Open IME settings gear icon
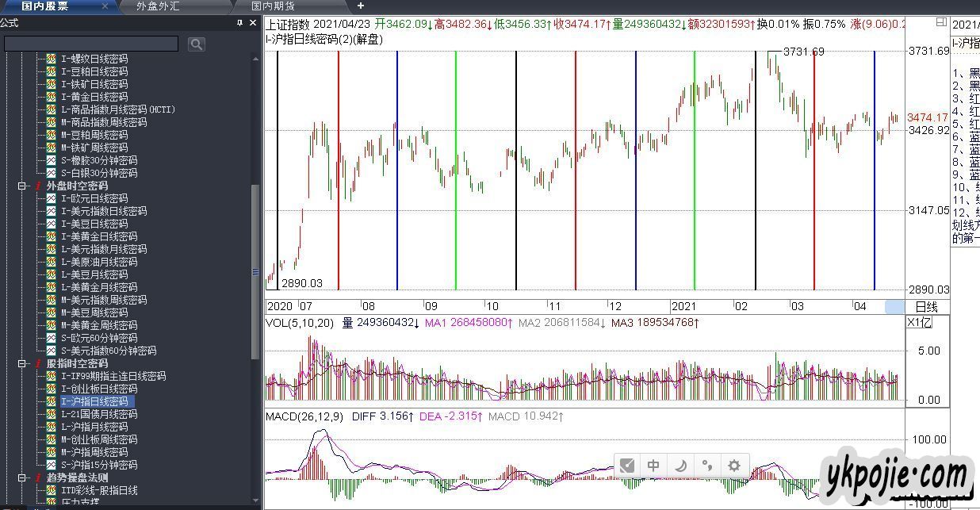Image resolution: width=980 pixels, height=510 pixels. (734, 466)
